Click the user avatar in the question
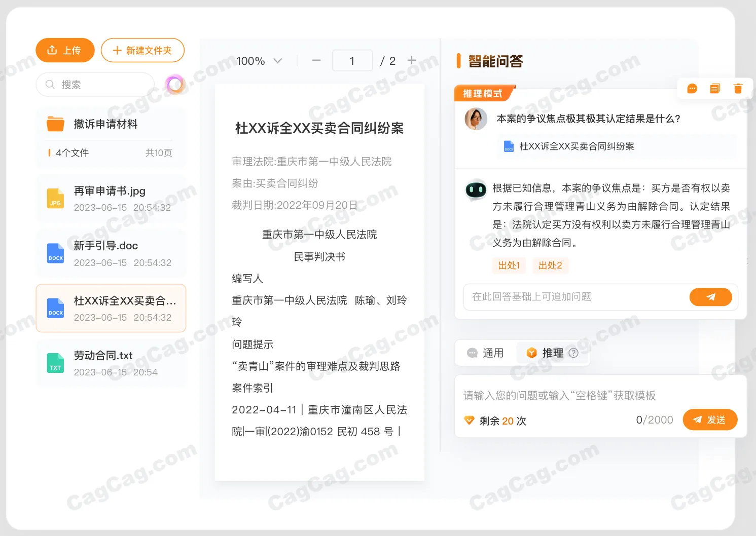 point(476,119)
